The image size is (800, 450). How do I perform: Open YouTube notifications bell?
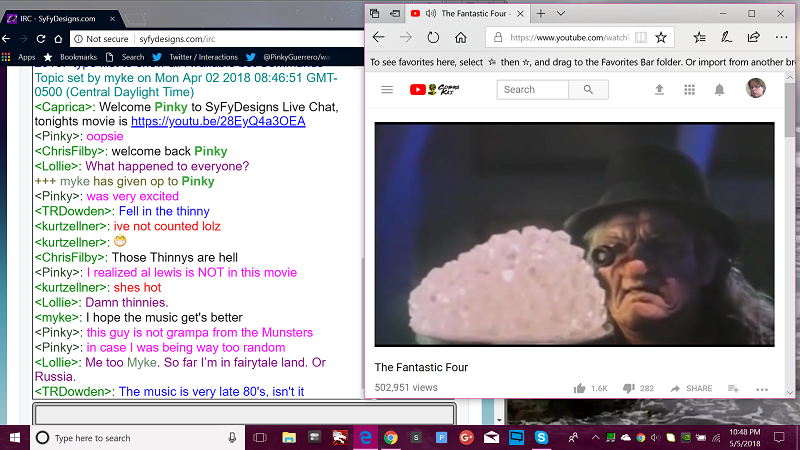tap(719, 90)
